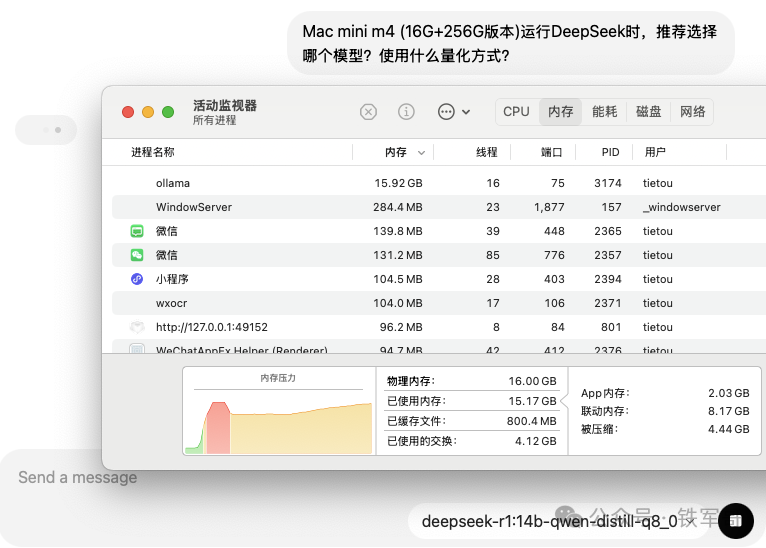Open the process info (i) icon
Image resolution: width=766 pixels, height=548 pixels.
click(406, 112)
